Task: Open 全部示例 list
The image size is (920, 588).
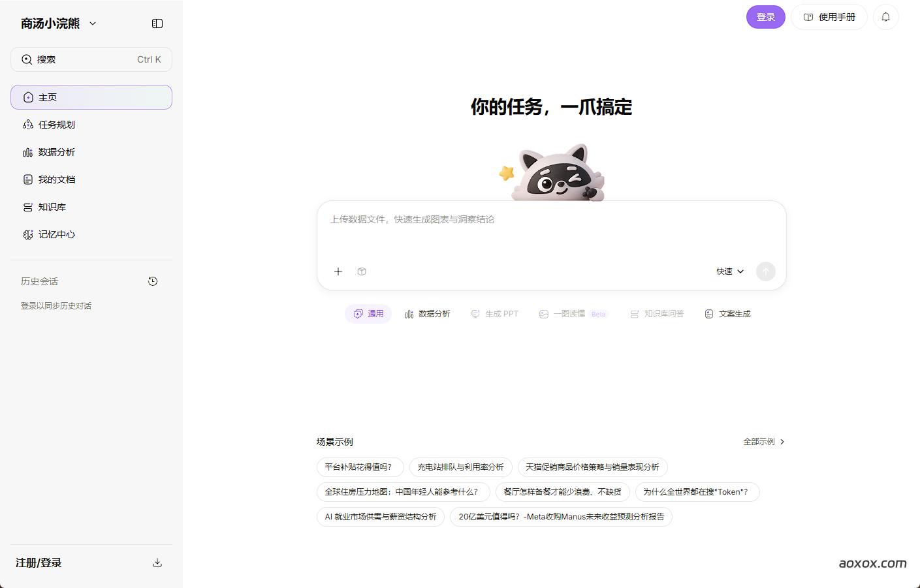Action: click(764, 442)
